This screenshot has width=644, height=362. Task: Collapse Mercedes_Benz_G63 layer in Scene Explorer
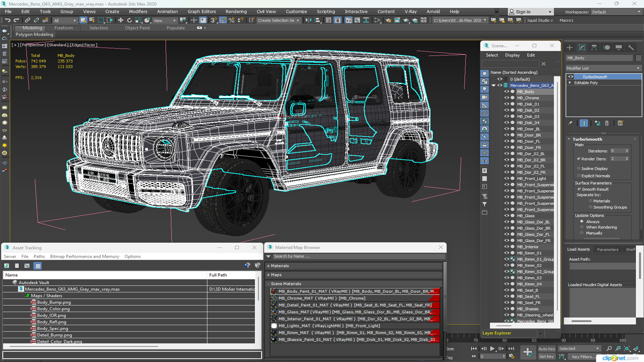pyautogui.click(x=494, y=85)
